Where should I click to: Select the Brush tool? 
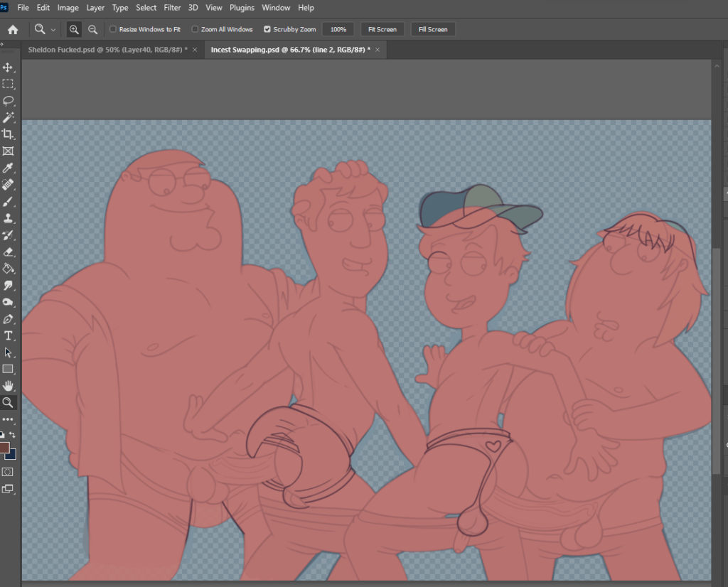pos(9,202)
